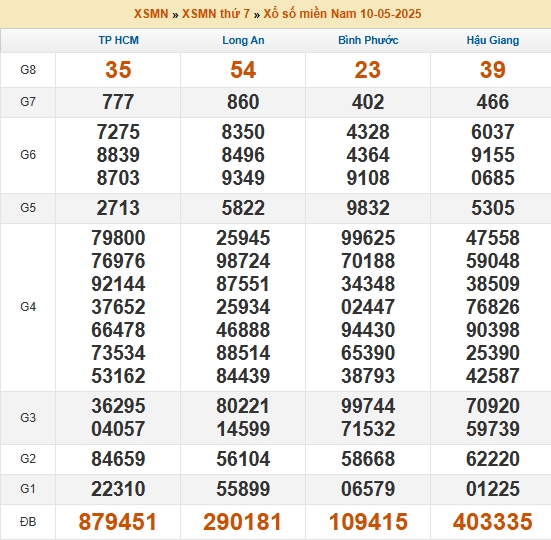
Task: Click G6 number 9108
Action: (368, 177)
